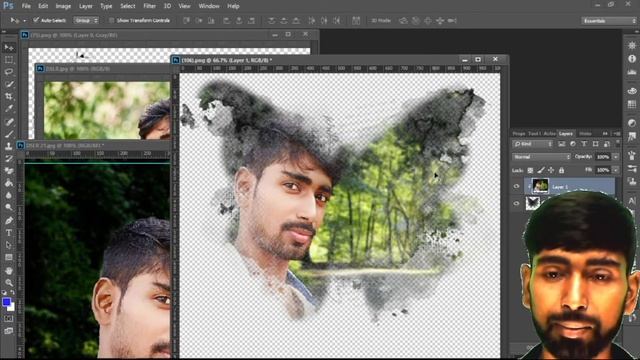Select the Horizontal Type tool
The image size is (640, 360).
pos(9,233)
